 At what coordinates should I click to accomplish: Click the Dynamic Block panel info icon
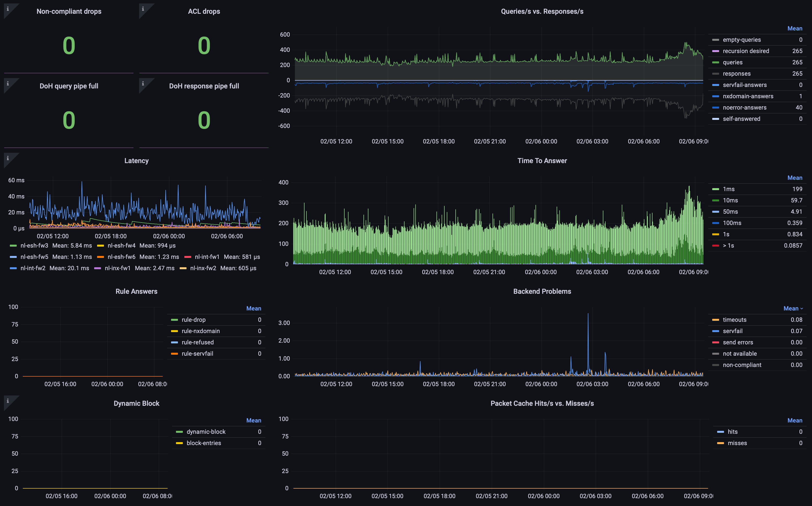point(8,401)
